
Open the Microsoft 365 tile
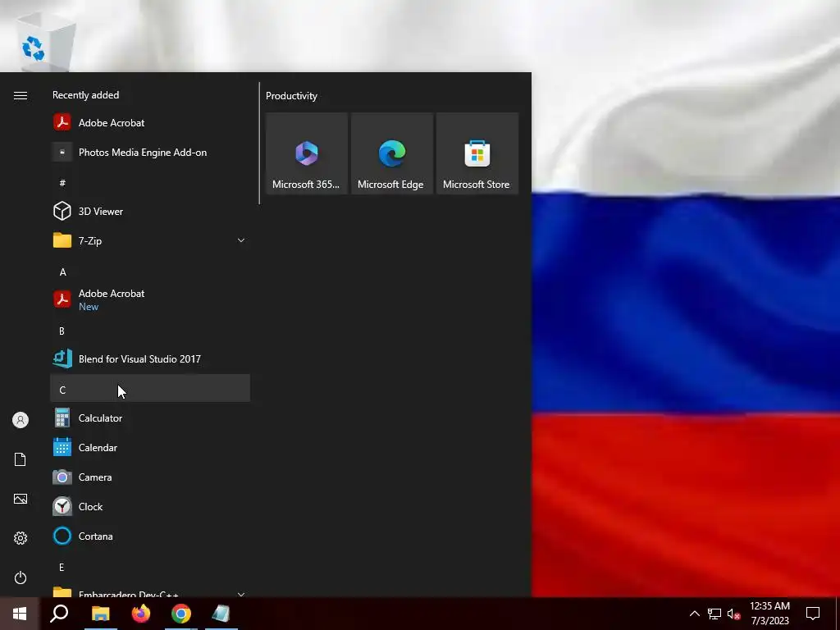[x=307, y=153]
